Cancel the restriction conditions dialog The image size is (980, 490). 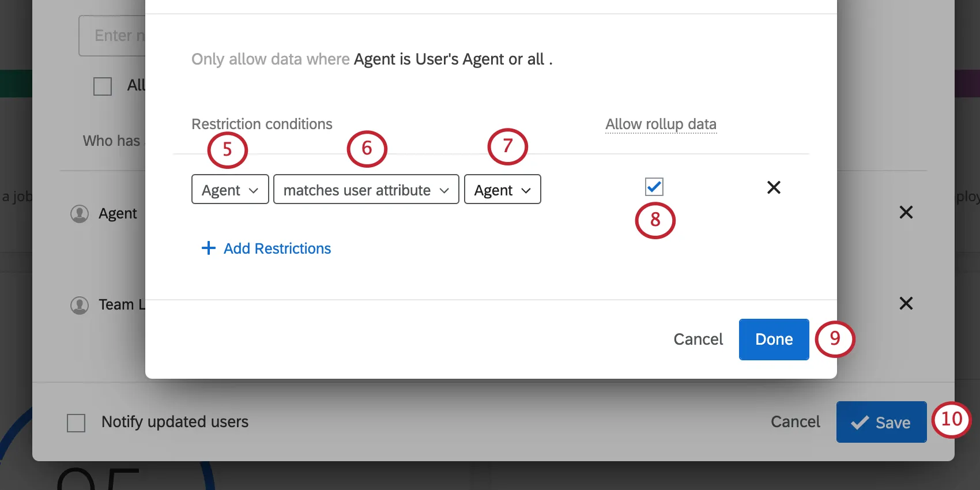[x=698, y=339]
